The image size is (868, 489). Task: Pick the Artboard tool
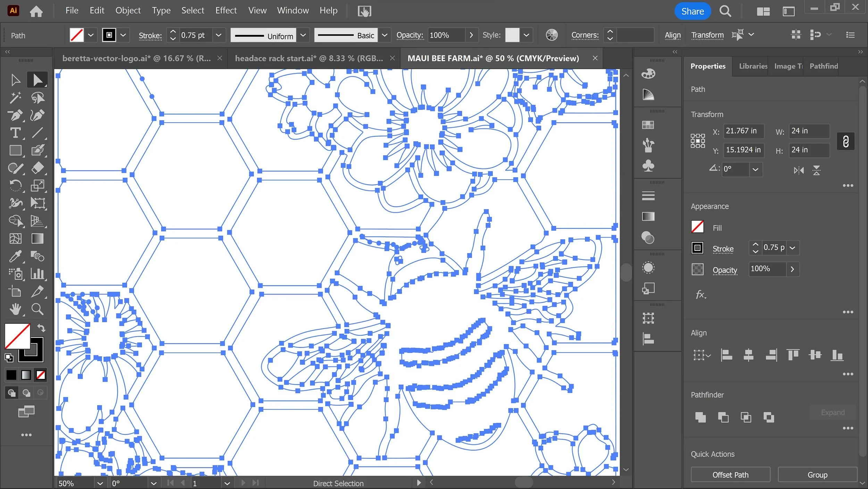pyautogui.click(x=15, y=292)
